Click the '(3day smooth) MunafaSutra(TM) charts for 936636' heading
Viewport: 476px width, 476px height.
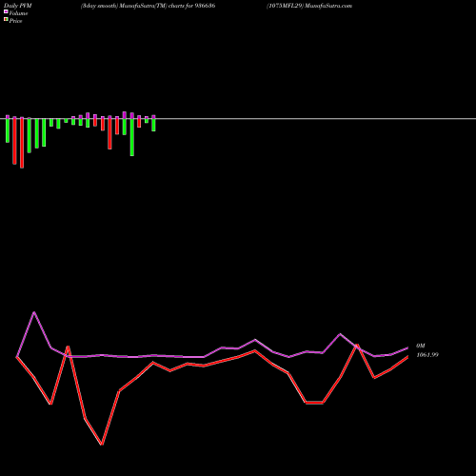tap(149, 6)
